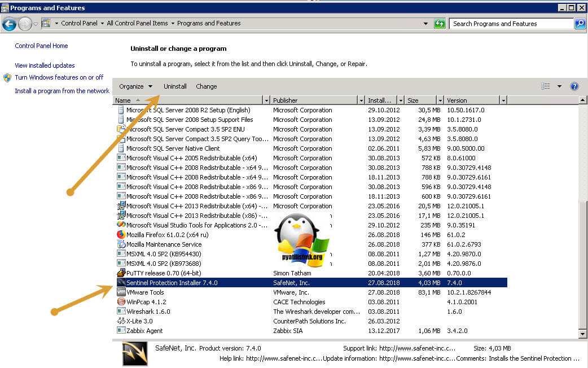Click the Sentinel Protection Installer icon
This screenshot has width=588, height=368.
click(121, 282)
